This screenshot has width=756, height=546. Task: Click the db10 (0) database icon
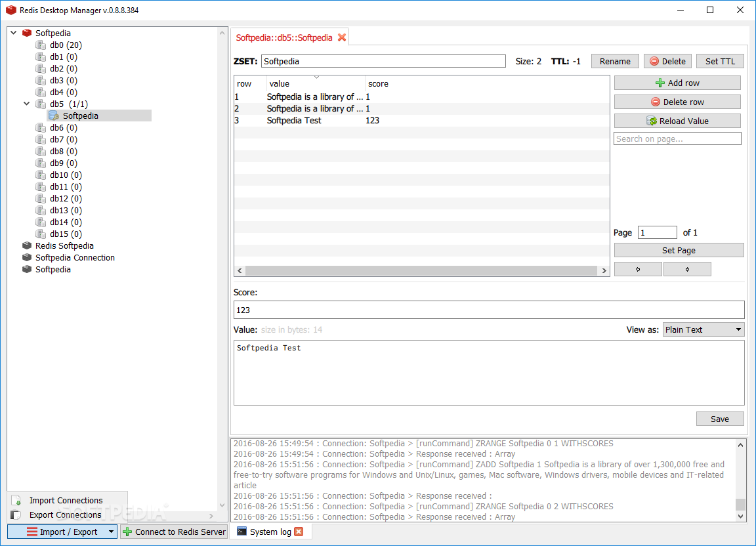click(x=41, y=175)
